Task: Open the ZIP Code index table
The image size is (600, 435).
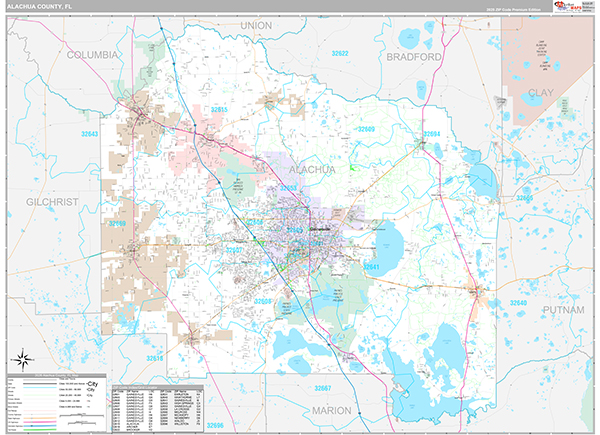Action: click(158, 406)
